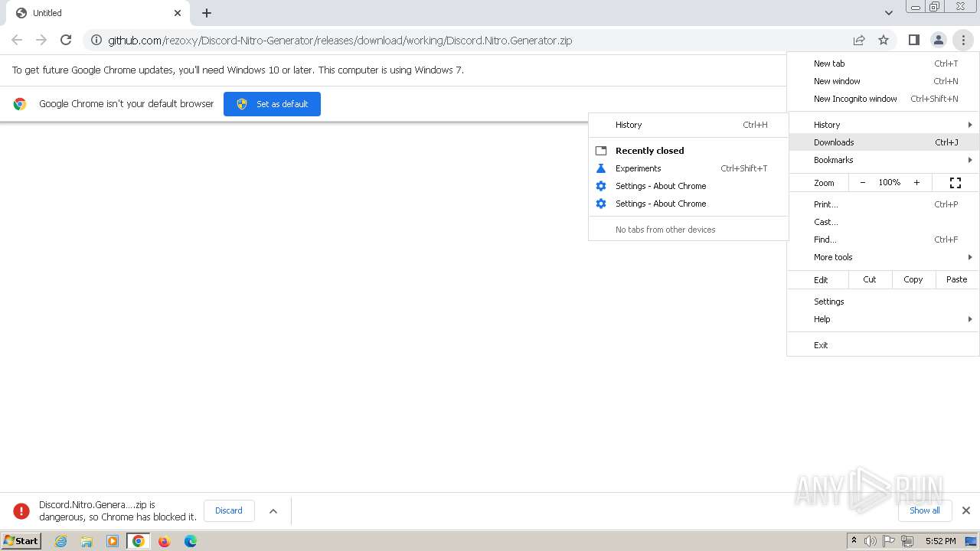The width and height of the screenshot is (980, 551).
Task: Reopen first Settings - About Chrome entry
Action: click(688, 186)
